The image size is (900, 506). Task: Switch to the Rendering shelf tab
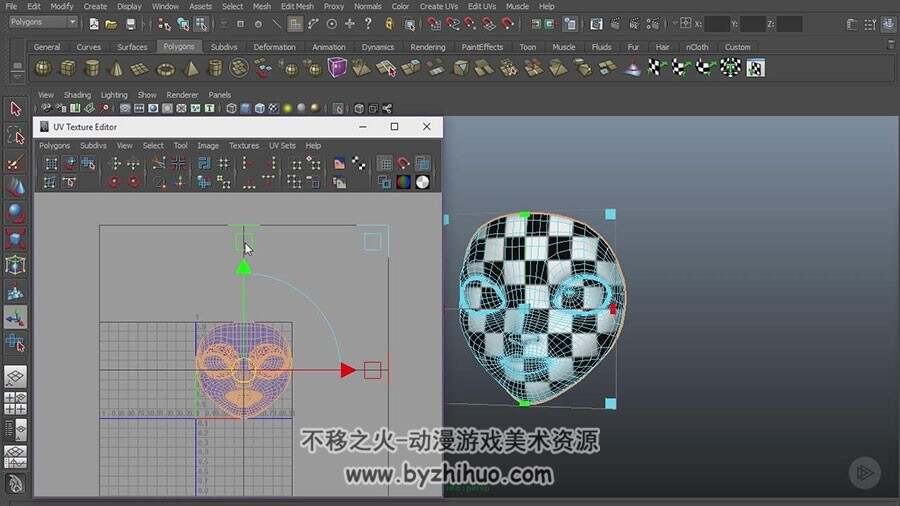pos(428,47)
